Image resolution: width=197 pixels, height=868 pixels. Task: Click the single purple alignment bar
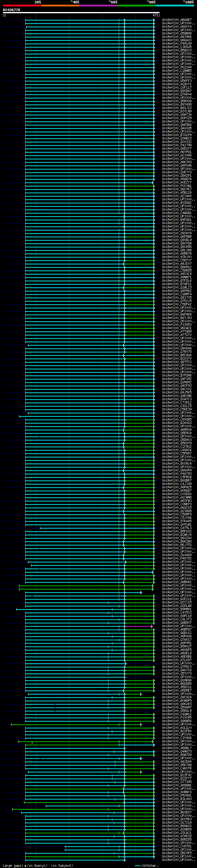coord(139,626)
